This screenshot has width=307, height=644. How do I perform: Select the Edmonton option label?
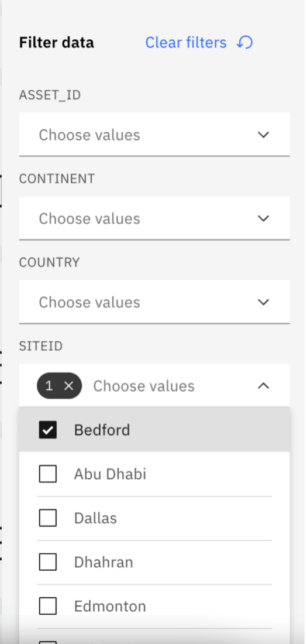tap(110, 606)
